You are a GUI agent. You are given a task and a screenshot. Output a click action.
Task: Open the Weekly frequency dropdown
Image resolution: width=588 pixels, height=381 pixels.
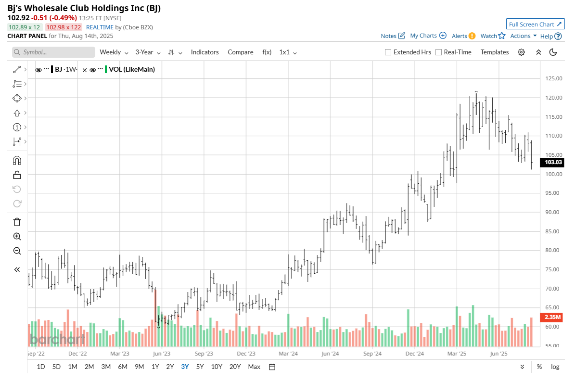point(114,52)
